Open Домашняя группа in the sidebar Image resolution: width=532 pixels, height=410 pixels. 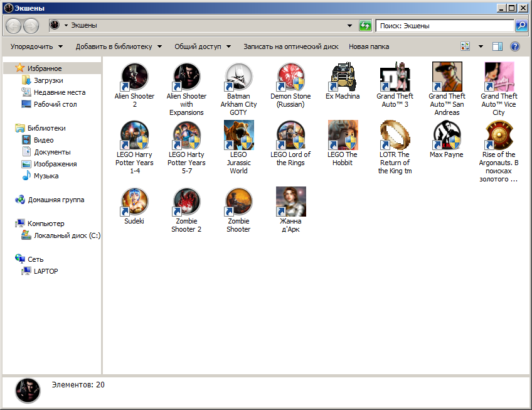[x=56, y=200]
